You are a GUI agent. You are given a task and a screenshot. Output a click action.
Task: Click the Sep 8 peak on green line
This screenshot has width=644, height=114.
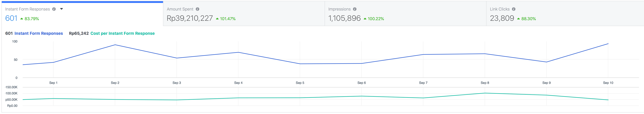pos(485,93)
